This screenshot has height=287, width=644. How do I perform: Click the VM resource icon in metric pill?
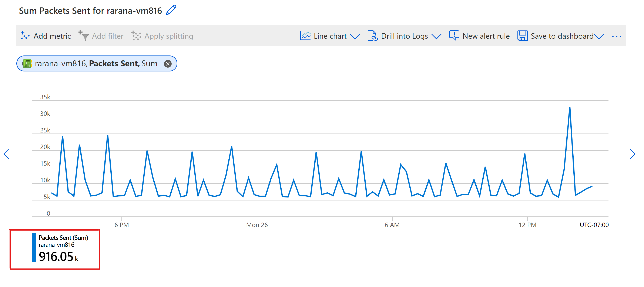pyautogui.click(x=27, y=64)
